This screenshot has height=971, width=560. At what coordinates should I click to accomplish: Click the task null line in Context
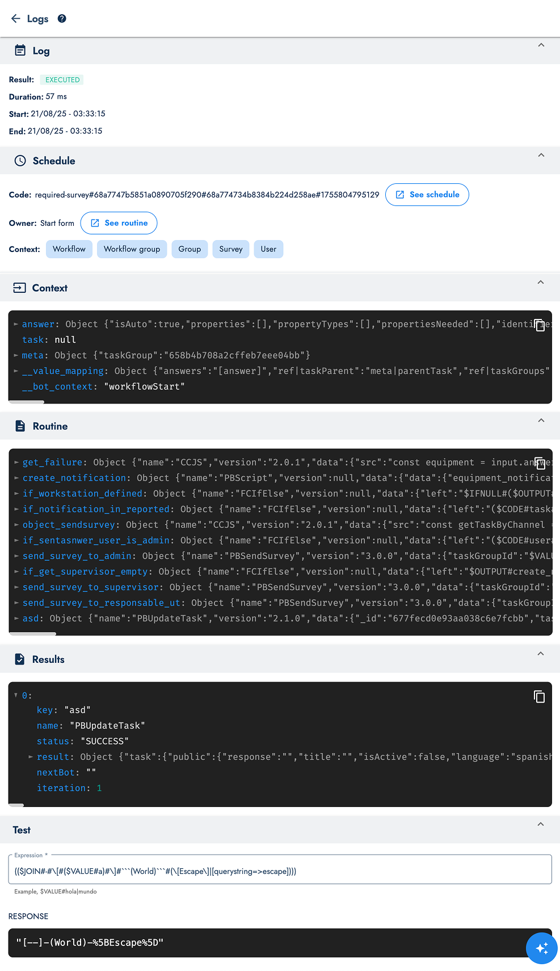click(x=49, y=340)
